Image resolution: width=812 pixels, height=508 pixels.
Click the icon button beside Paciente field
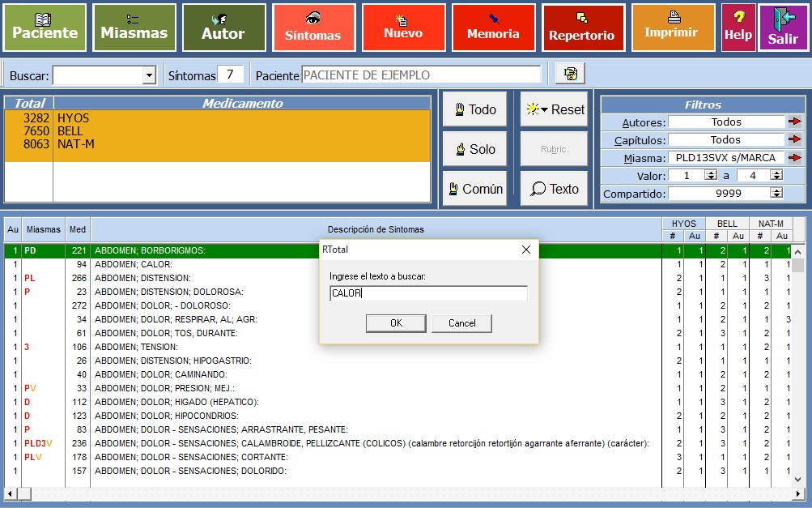(570, 74)
